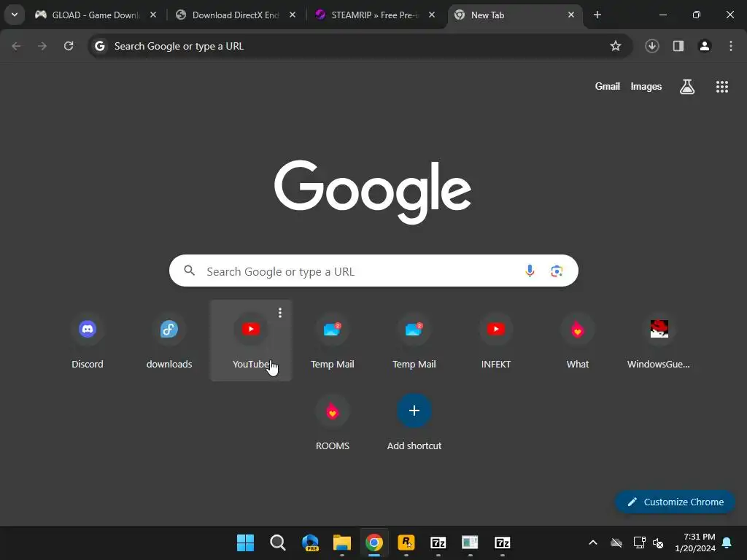Open the YouTube shortcut tile
This screenshot has height=560, width=747.
pyautogui.click(x=251, y=341)
